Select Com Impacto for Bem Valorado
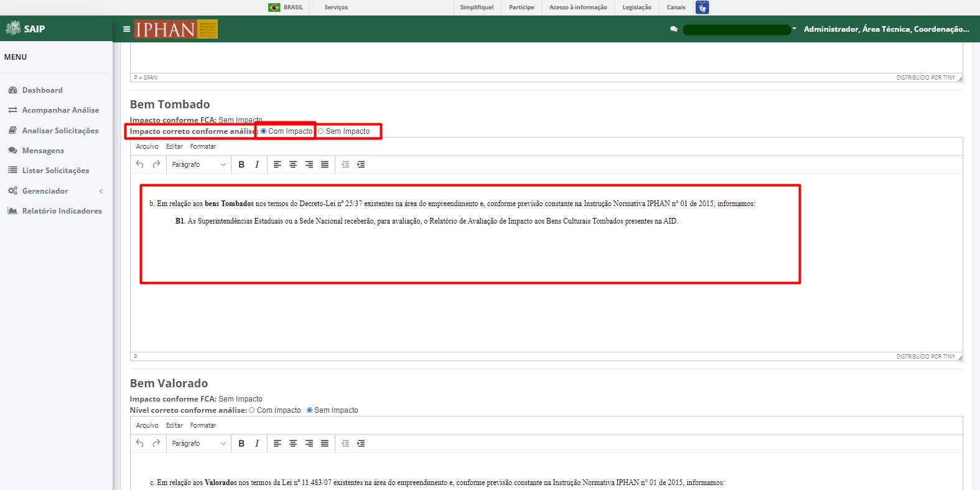Screen dimensions: 980x490 (252, 410)
